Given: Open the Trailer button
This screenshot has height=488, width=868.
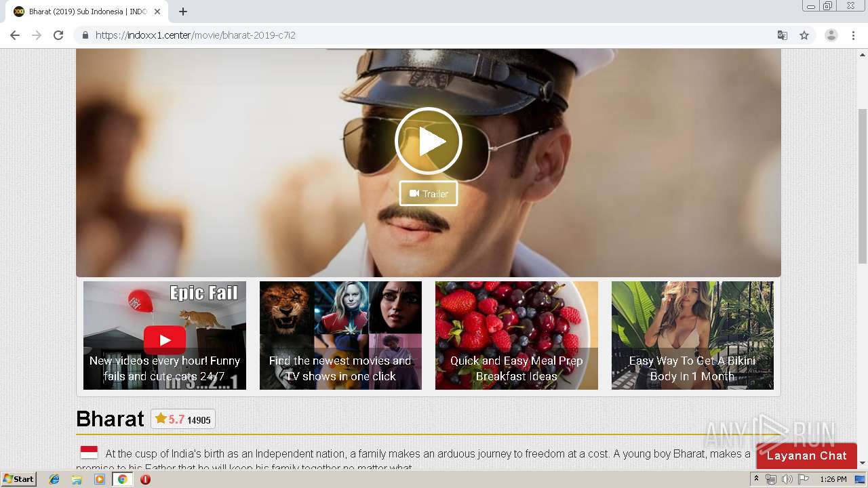Looking at the screenshot, I should [429, 193].
